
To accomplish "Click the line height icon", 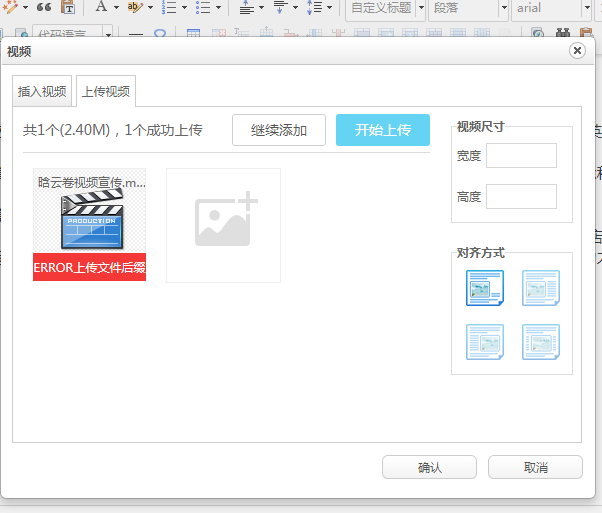I will tap(314, 7).
